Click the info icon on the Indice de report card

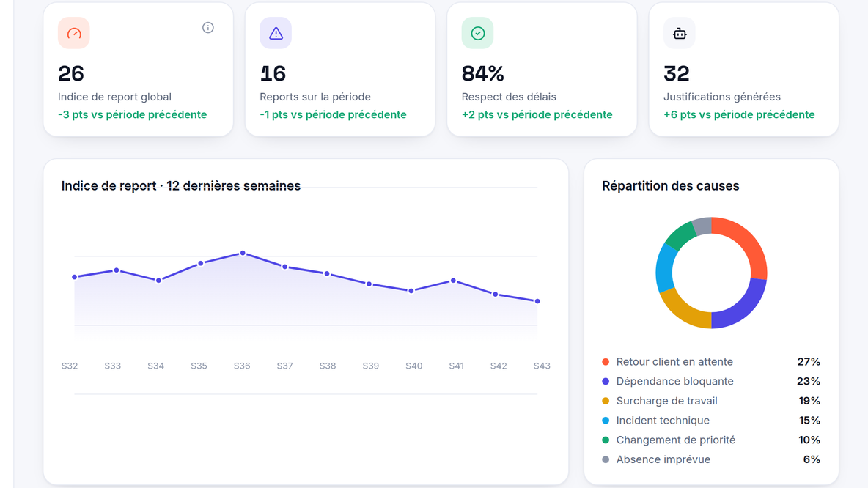208,28
